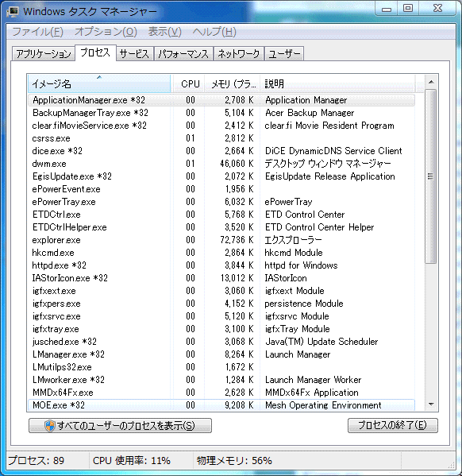
Task: Maximize the Task Manager window
Action: click(408, 9)
